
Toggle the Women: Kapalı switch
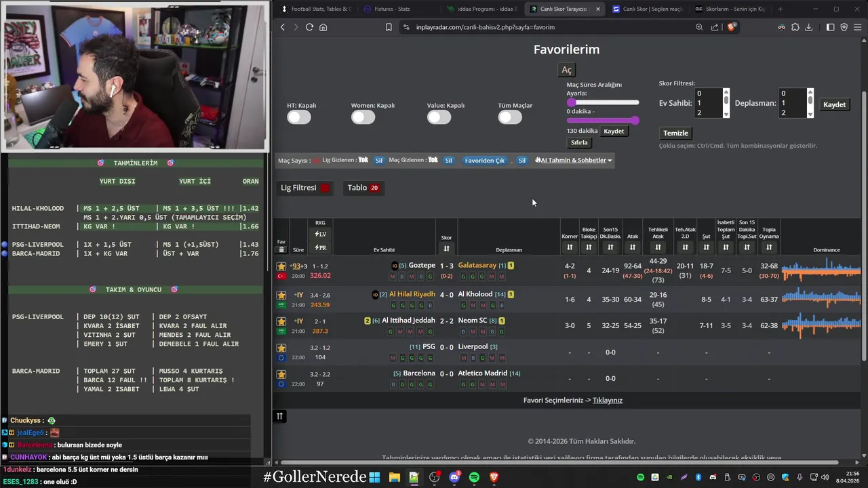pyautogui.click(x=363, y=117)
